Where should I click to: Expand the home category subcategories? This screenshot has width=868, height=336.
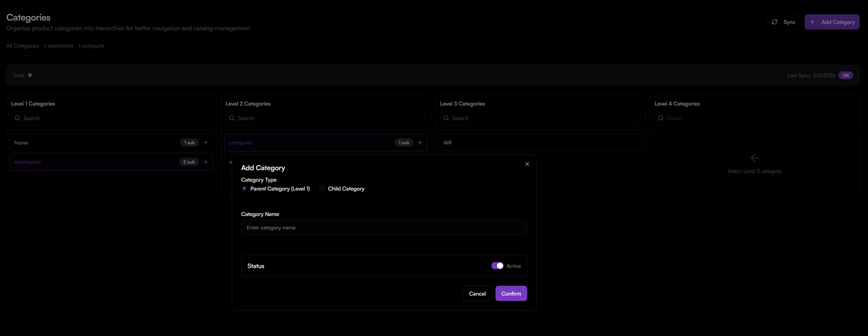click(x=205, y=142)
